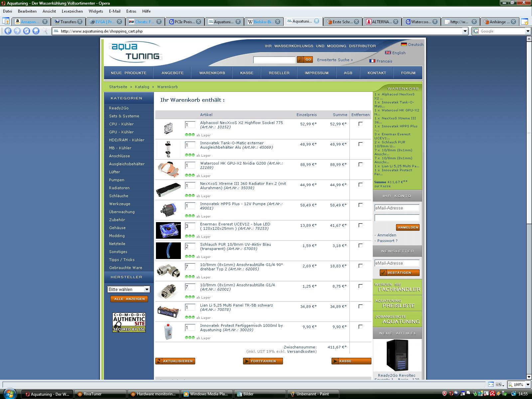Click the wand icon beside Home button
Viewport: 532px width, 399px height.
[x=45, y=31]
